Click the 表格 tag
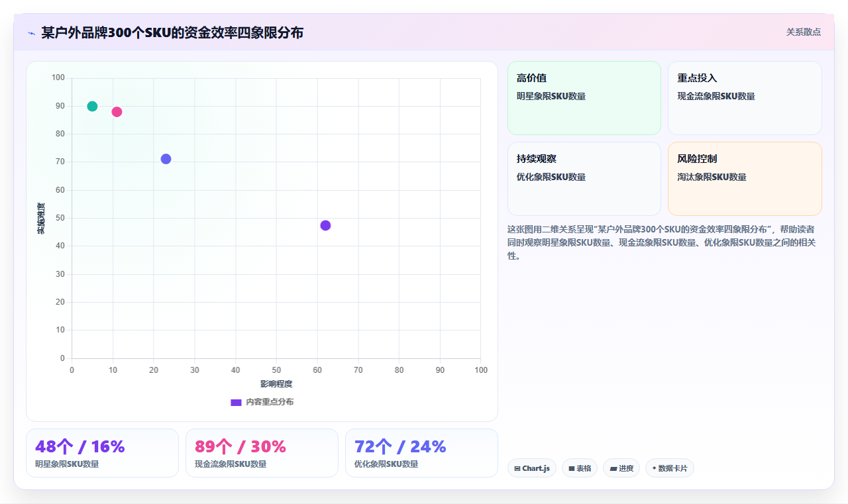Screen dimensions: 848x504 [580, 468]
